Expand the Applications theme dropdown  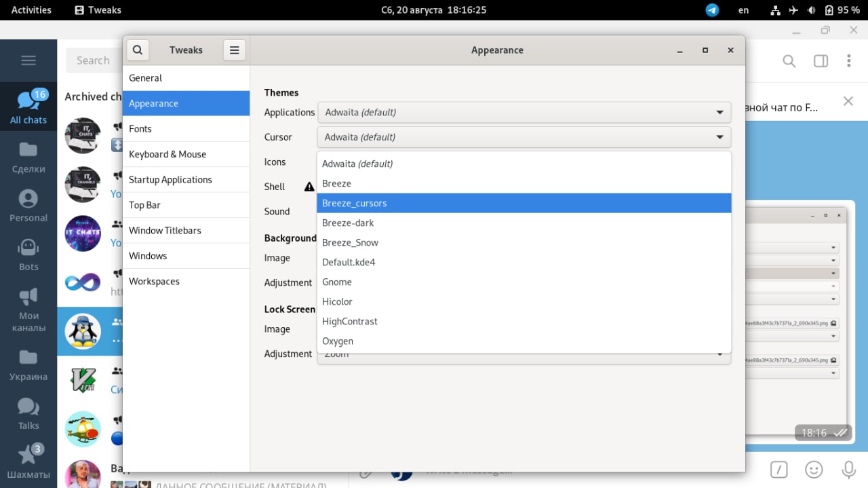[x=524, y=112]
